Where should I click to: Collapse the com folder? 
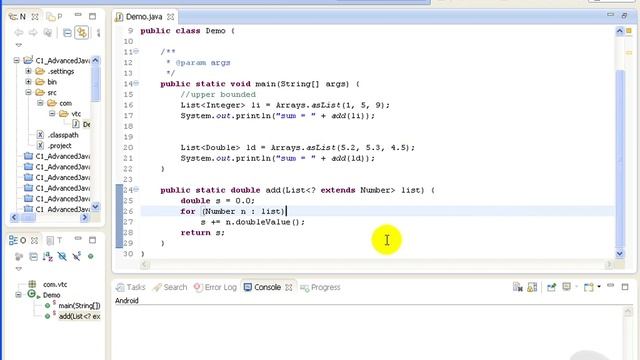[40, 103]
